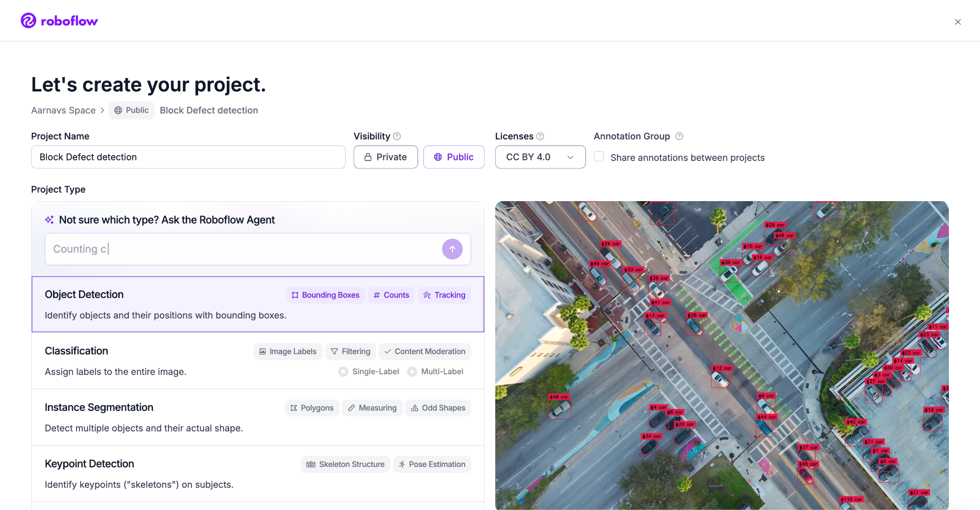Open the CC BY 4.0 license dropdown

[x=540, y=157]
